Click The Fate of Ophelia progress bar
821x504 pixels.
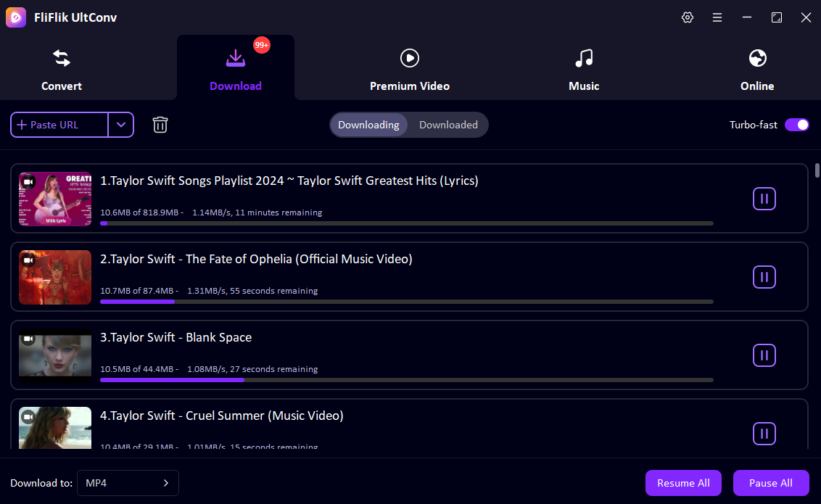pyautogui.click(x=407, y=302)
